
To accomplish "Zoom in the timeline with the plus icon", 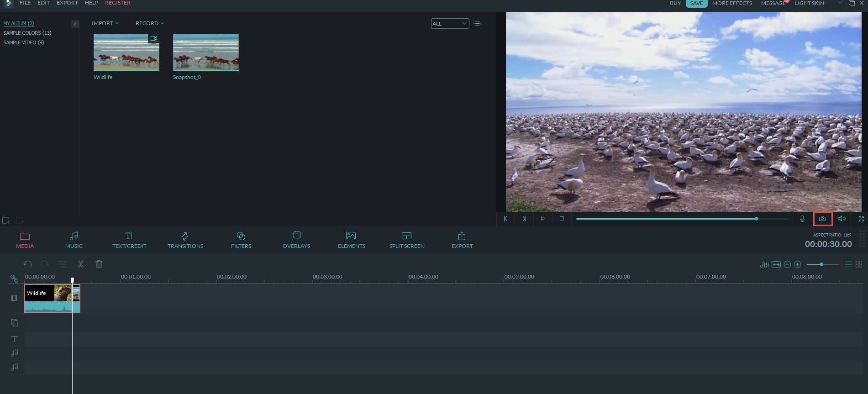I will click(x=797, y=264).
